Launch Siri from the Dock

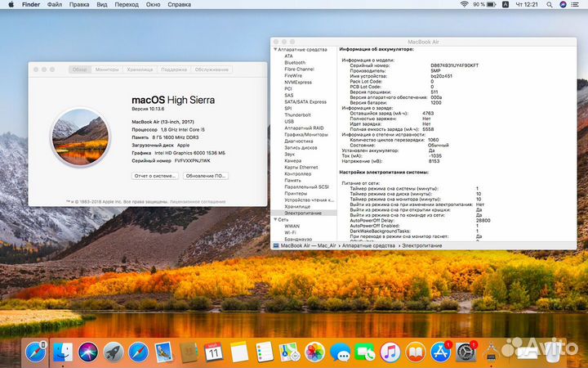(x=88, y=352)
